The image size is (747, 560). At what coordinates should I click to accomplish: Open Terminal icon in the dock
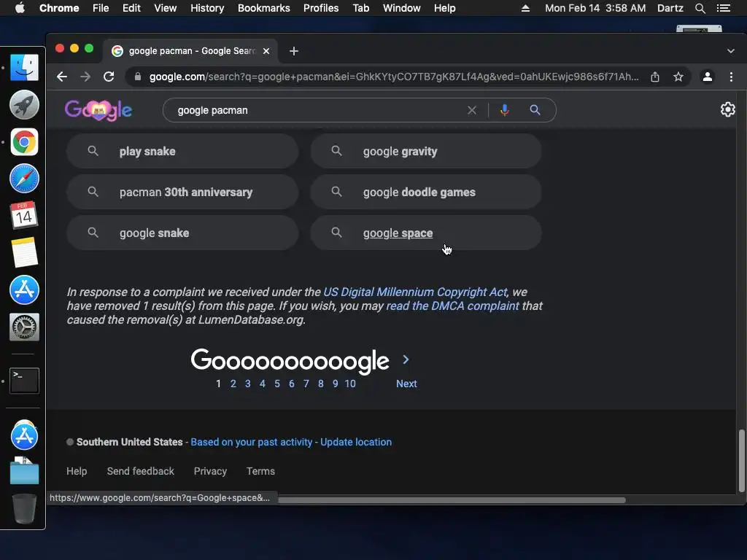(24, 381)
